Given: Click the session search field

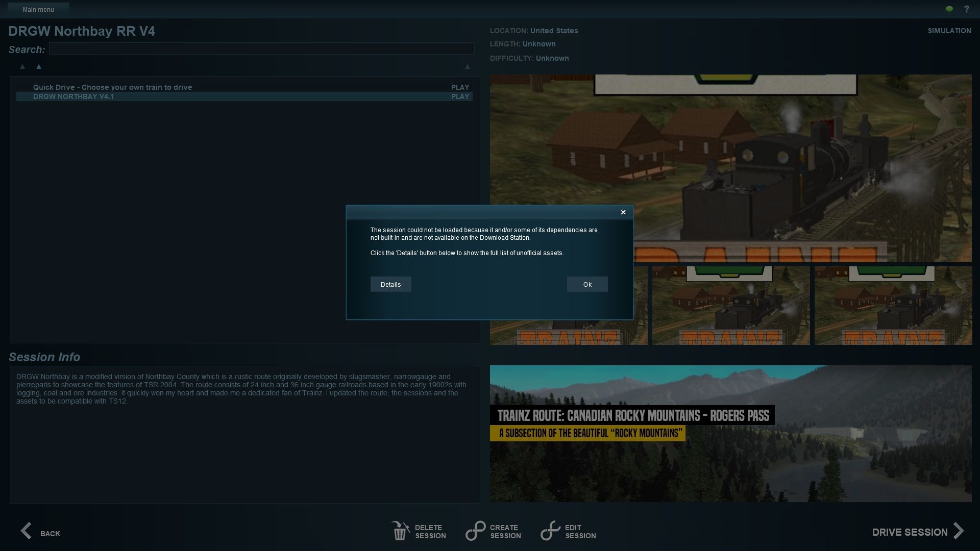Looking at the screenshot, I should click(x=261, y=49).
